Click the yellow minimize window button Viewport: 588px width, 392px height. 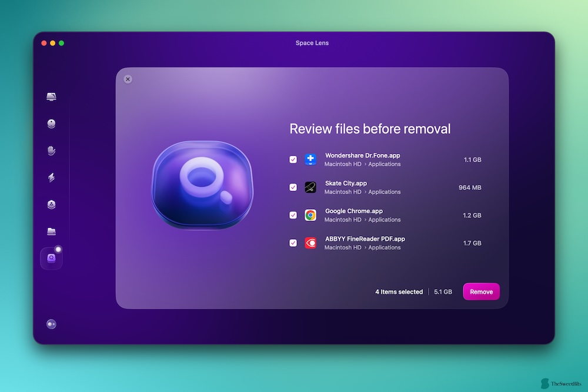(52, 43)
